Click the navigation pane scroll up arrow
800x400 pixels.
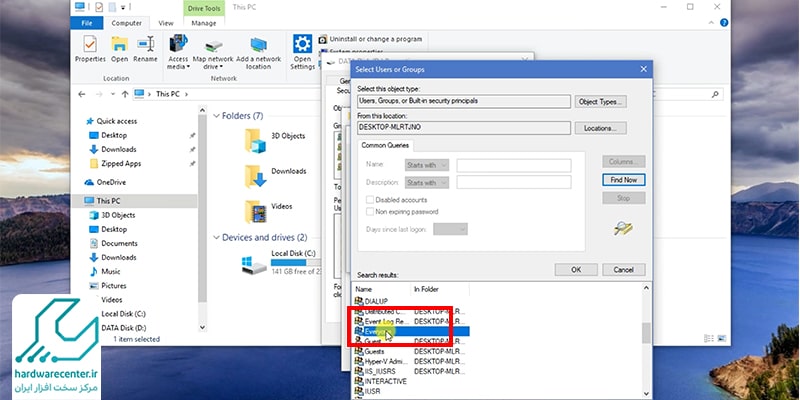point(203,110)
